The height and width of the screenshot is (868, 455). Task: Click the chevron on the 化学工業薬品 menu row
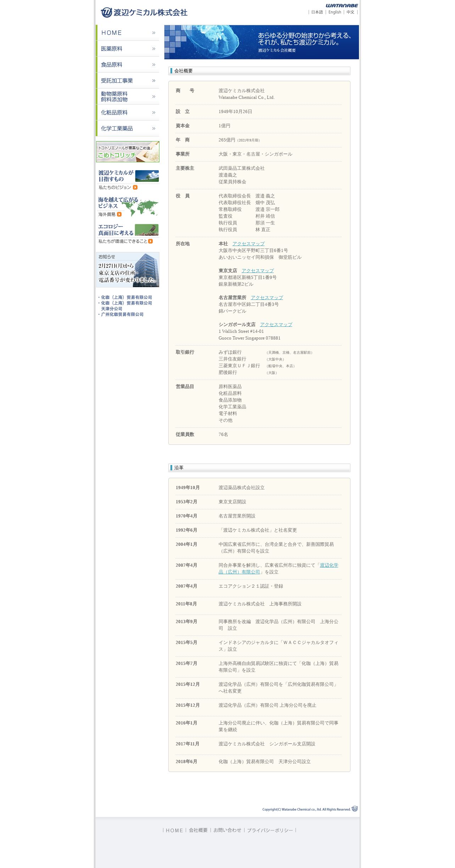coord(154,129)
